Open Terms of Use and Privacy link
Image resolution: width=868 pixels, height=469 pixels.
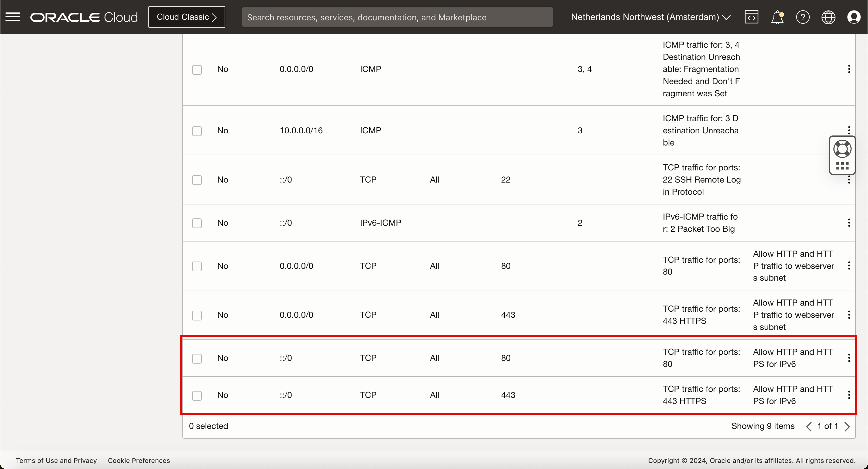(56, 460)
